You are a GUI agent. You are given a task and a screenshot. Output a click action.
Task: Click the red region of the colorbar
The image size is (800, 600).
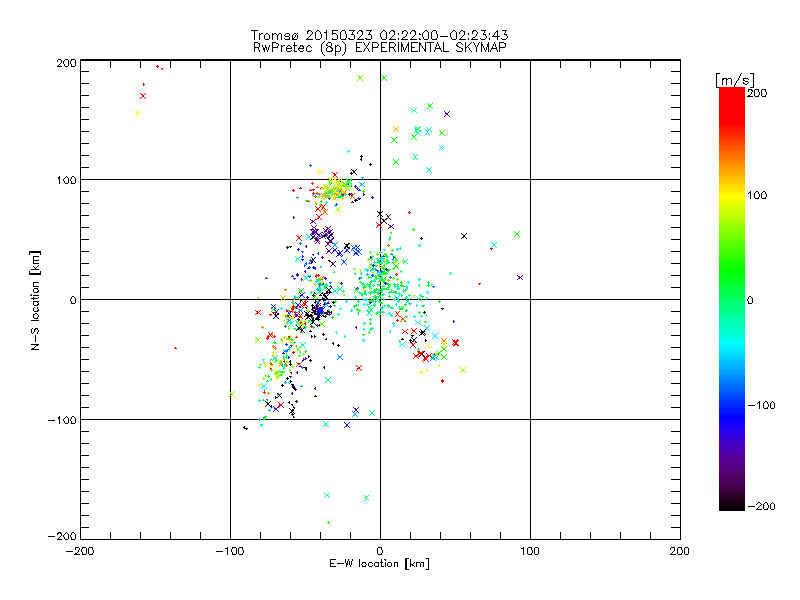pyautogui.click(x=732, y=105)
